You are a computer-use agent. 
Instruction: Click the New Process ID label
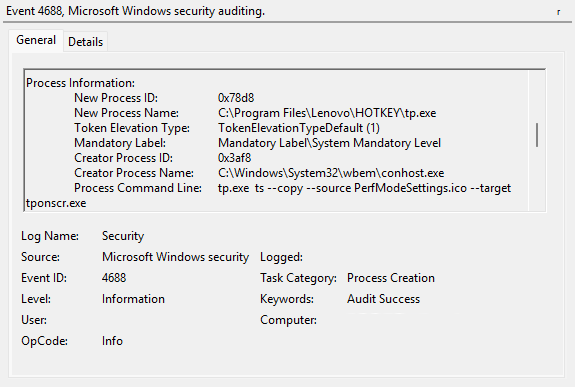click(116, 98)
